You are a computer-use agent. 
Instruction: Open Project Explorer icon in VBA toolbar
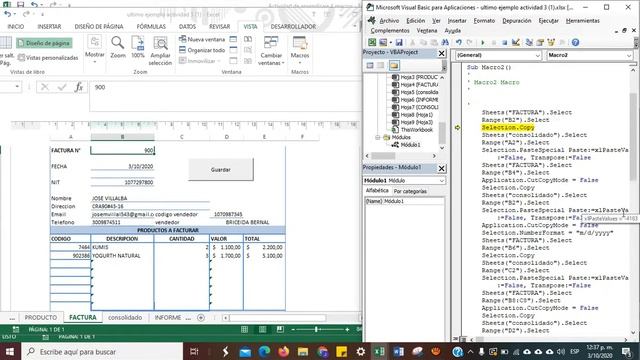click(x=529, y=42)
